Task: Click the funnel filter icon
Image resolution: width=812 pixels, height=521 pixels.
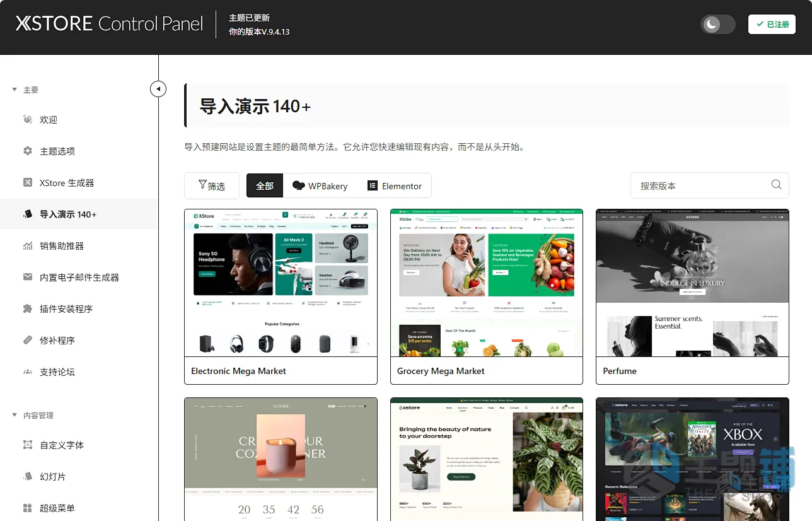Action: tap(202, 185)
